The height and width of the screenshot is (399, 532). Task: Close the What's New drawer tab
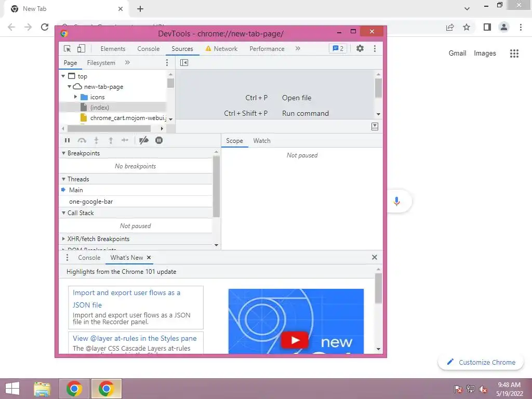pyautogui.click(x=149, y=258)
